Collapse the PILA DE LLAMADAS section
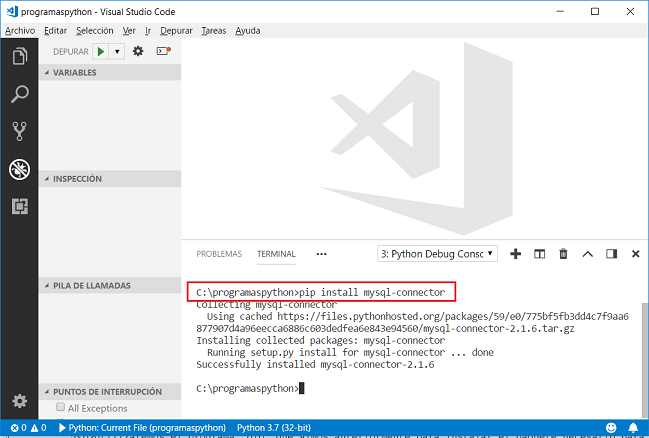Screen dimensions: 649x438 pyautogui.click(x=110, y=285)
